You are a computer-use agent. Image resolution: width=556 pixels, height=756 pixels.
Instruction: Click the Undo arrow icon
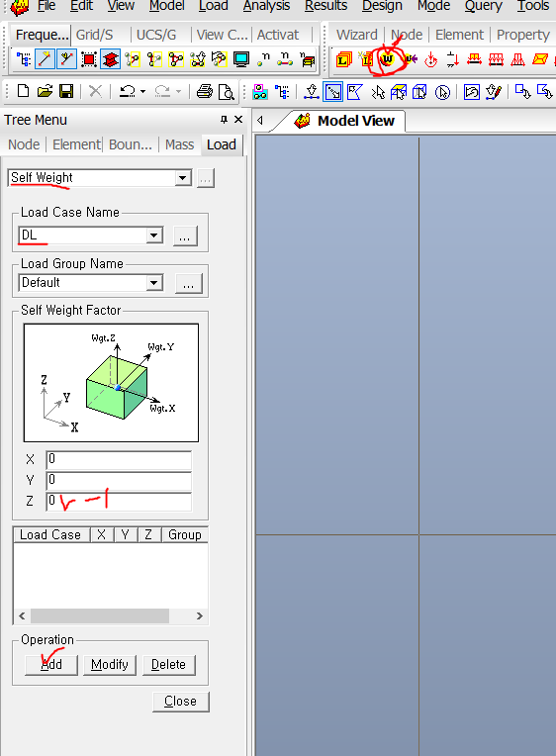128,91
